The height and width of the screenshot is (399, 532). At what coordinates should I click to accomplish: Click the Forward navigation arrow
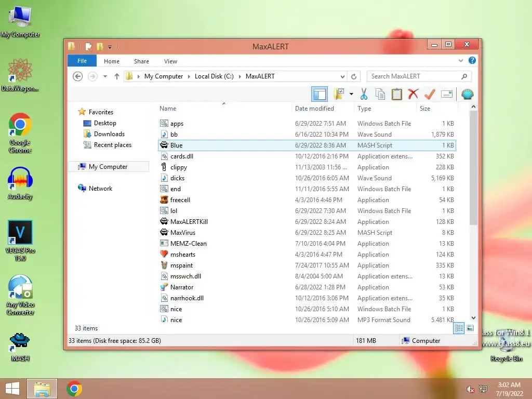pos(92,76)
